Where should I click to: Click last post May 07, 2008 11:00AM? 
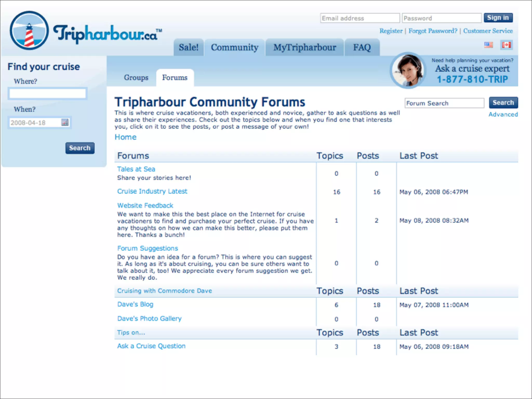click(x=434, y=305)
